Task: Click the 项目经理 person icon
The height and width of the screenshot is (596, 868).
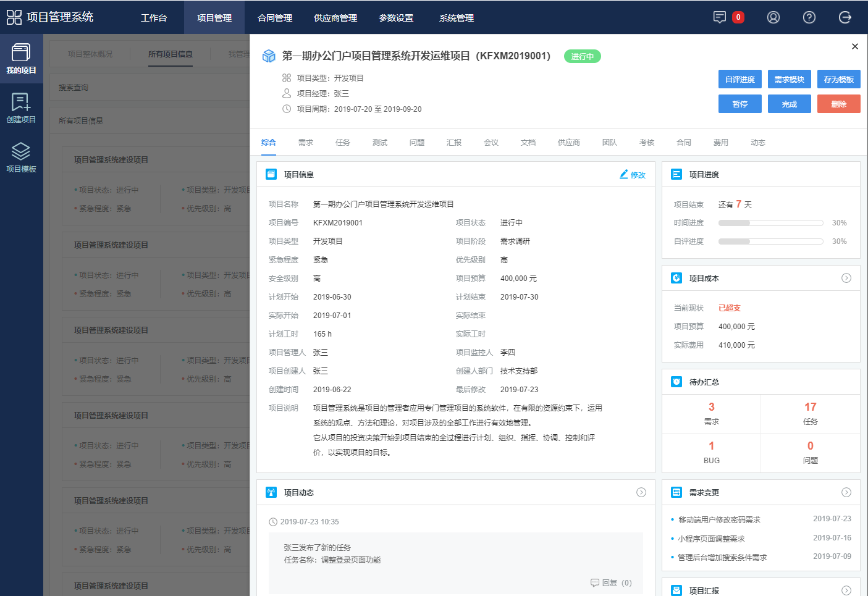Action: (x=287, y=93)
